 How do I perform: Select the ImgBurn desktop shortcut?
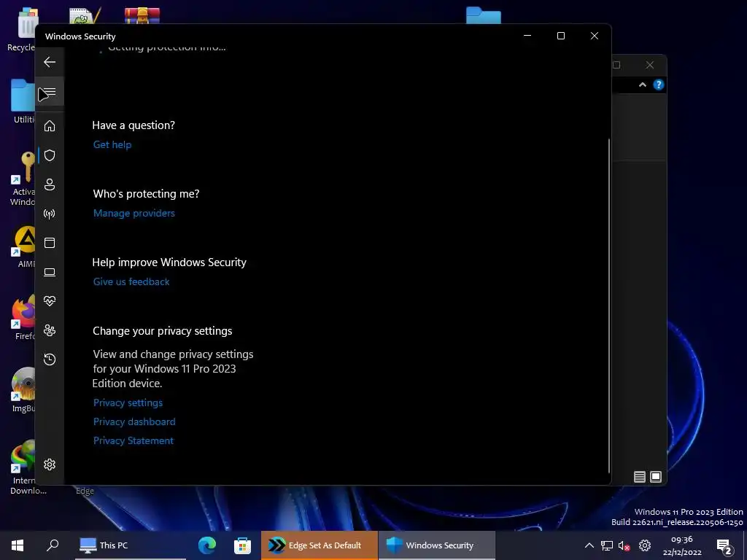click(x=23, y=391)
